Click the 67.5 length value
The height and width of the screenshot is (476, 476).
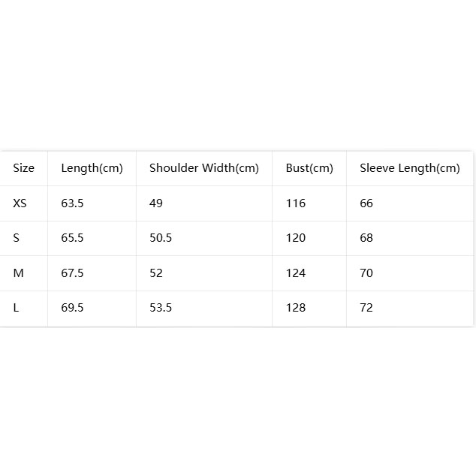(x=72, y=273)
